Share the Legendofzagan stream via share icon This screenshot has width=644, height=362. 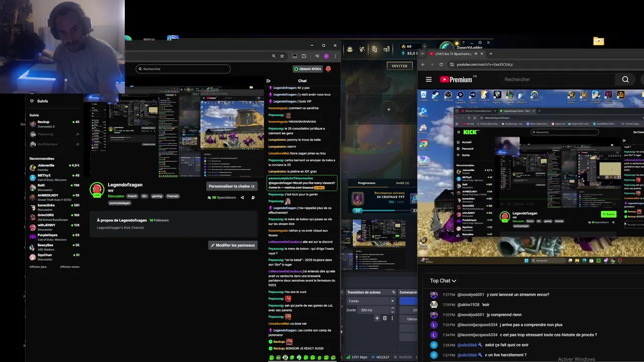tap(242, 198)
